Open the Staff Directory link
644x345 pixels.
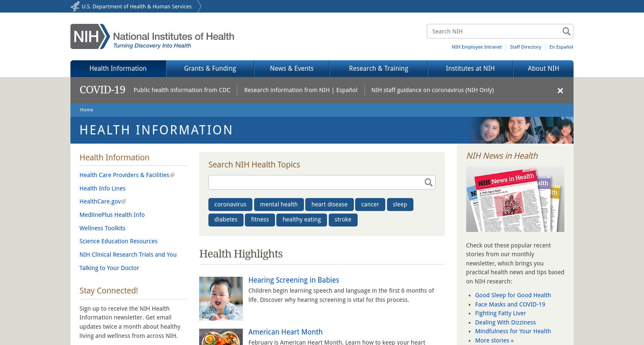pyautogui.click(x=525, y=47)
